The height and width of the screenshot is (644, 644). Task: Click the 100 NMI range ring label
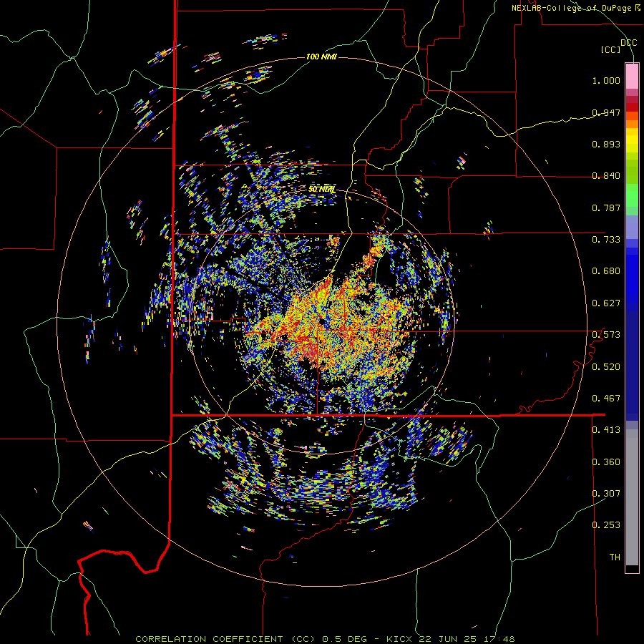pyautogui.click(x=321, y=57)
